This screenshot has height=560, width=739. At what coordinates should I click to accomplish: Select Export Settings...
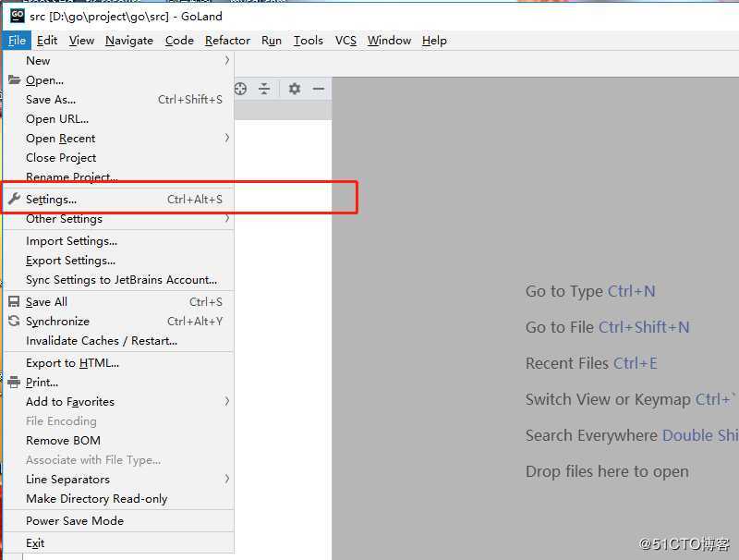point(118,261)
